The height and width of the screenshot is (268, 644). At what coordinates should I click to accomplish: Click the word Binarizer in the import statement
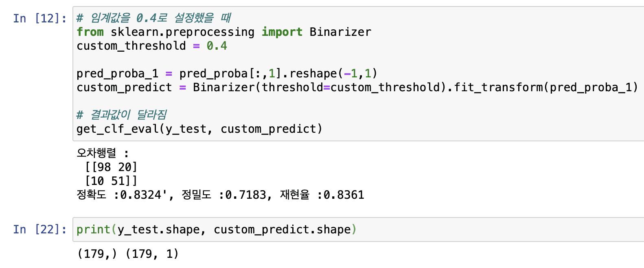click(340, 32)
